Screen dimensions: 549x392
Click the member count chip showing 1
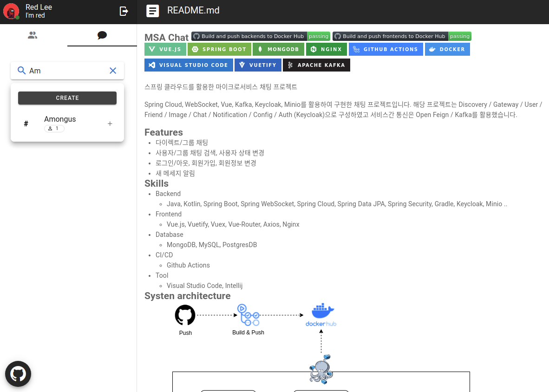click(54, 129)
